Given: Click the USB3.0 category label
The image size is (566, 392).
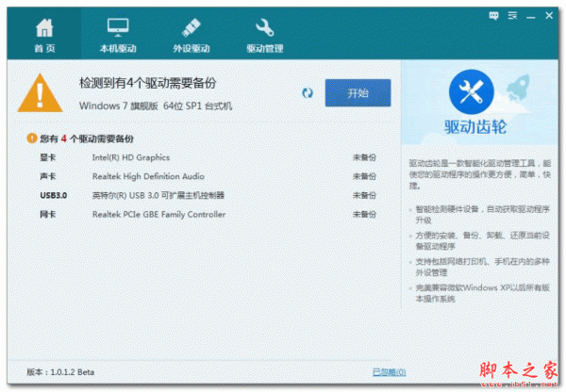Looking at the screenshot, I should coord(54,195).
